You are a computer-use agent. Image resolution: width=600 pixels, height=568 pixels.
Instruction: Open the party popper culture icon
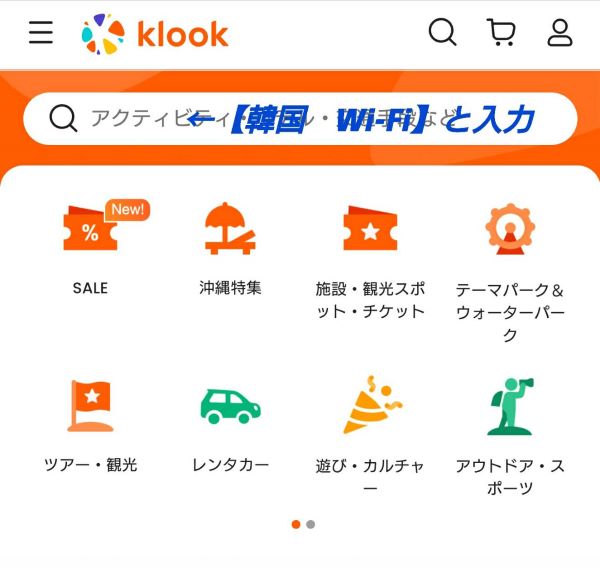pos(372,405)
